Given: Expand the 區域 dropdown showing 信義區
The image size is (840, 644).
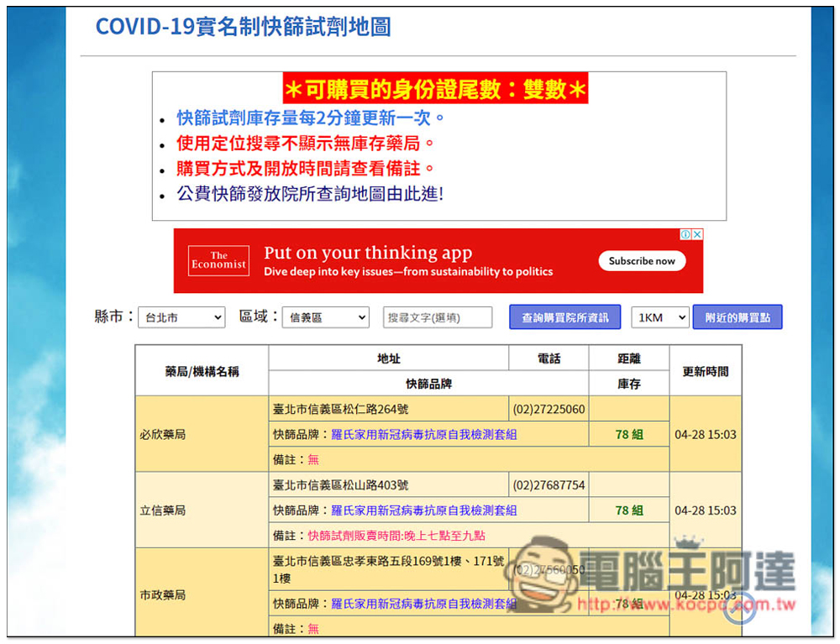Looking at the screenshot, I should pyautogui.click(x=325, y=317).
